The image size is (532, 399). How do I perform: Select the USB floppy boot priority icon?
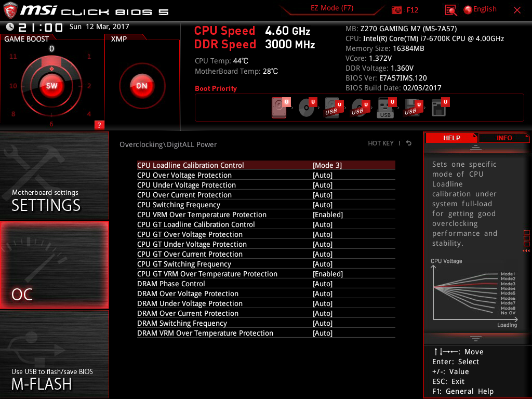click(414, 108)
